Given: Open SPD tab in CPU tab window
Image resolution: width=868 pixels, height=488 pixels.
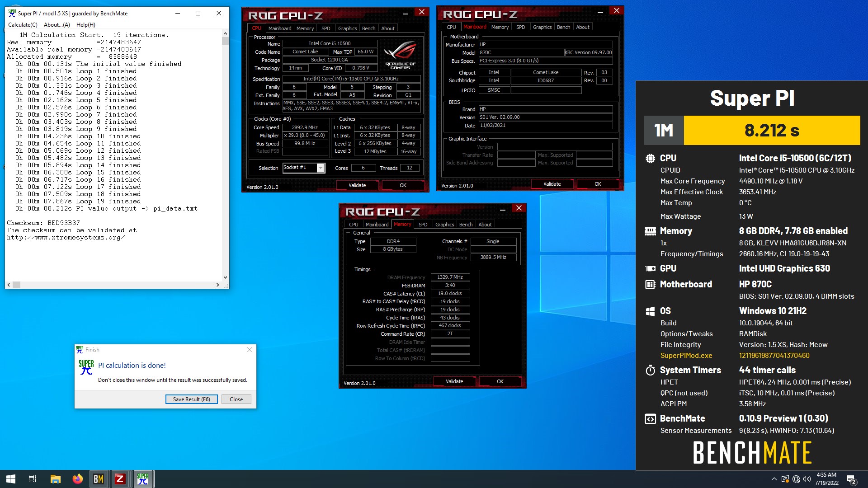Looking at the screenshot, I should coord(326,28).
